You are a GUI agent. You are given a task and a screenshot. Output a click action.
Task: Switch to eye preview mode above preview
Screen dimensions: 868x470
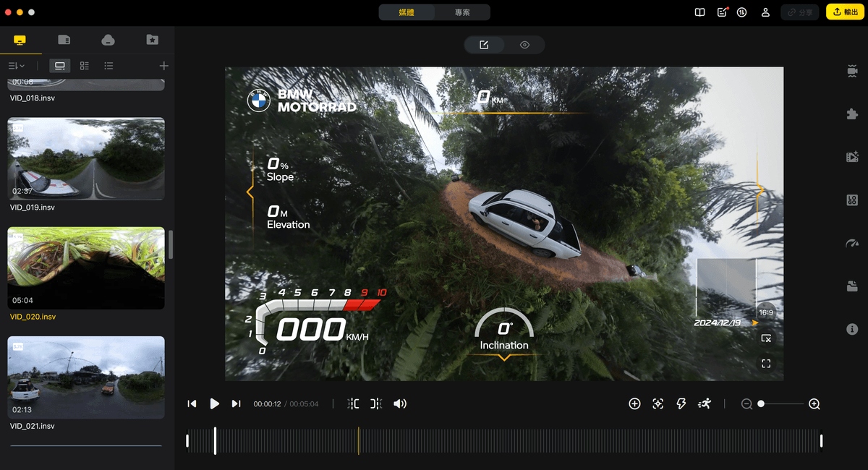click(x=524, y=45)
